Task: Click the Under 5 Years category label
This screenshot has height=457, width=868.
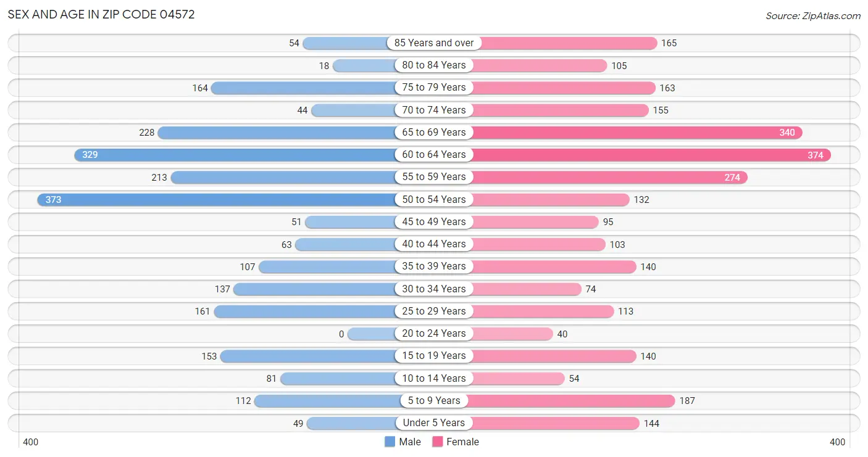Action: 434,422
